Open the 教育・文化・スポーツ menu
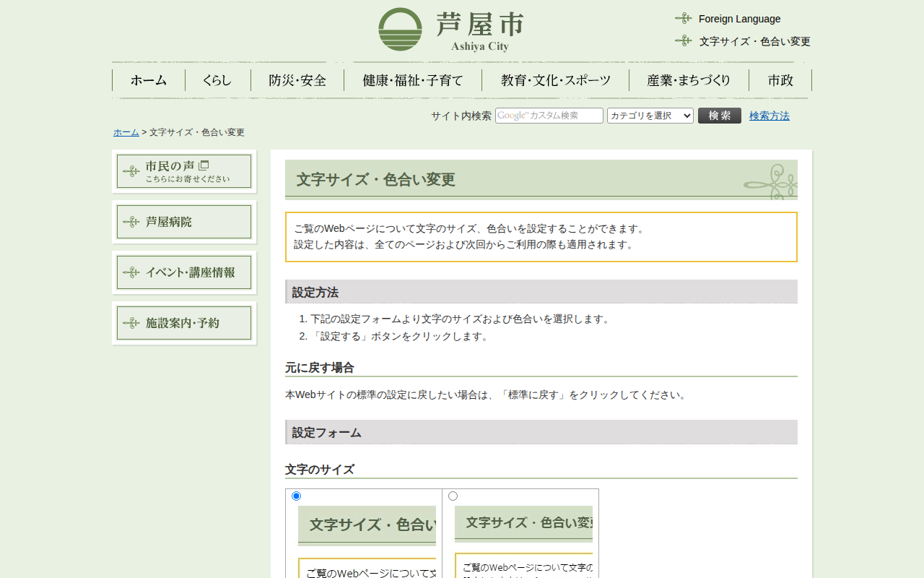924x578 pixels. point(555,80)
